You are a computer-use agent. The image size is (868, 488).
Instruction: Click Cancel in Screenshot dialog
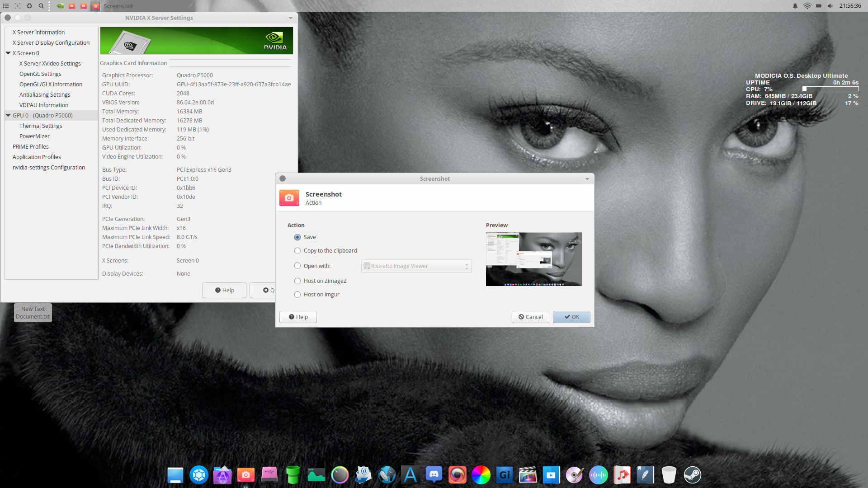(530, 317)
